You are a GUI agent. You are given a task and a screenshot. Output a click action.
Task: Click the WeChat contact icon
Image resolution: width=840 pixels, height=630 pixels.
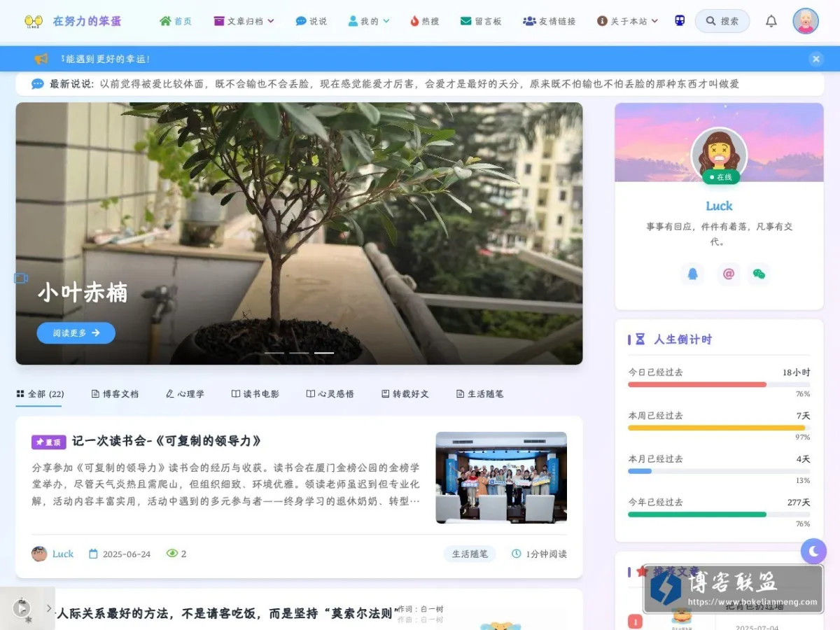(759, 274)
